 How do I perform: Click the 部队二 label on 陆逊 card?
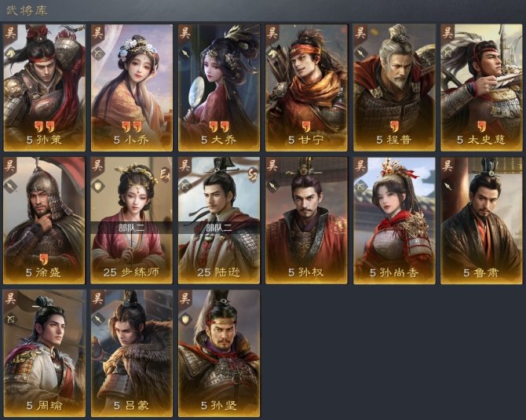[219, 228]
